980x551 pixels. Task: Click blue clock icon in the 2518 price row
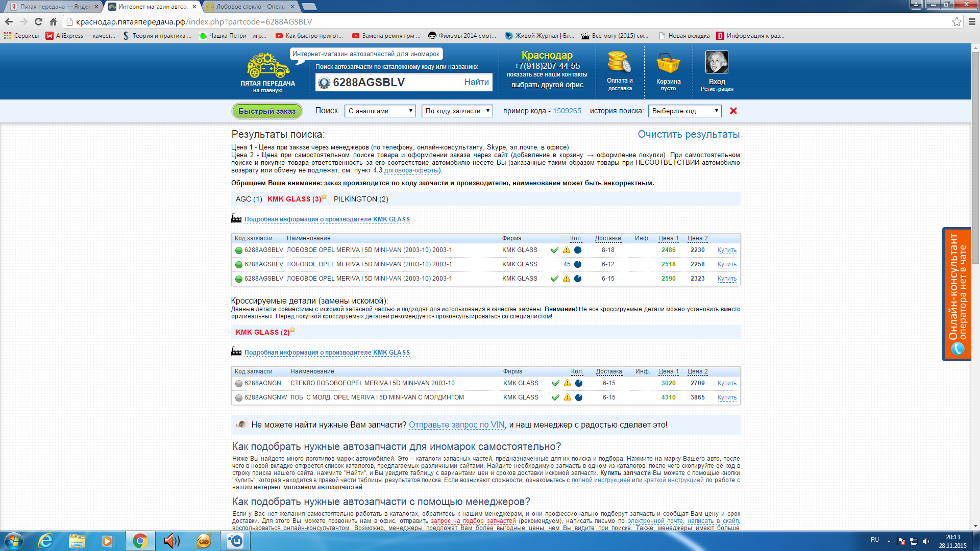(578, 264)
